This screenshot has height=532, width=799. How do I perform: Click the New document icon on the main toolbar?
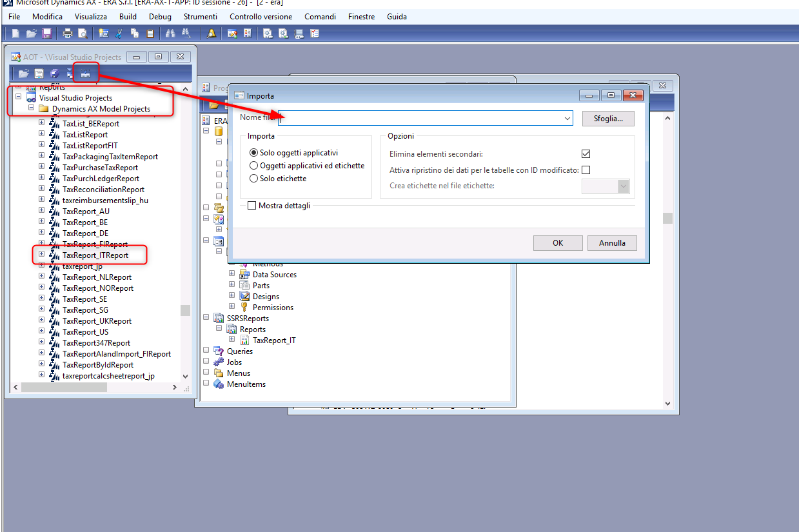15,33
